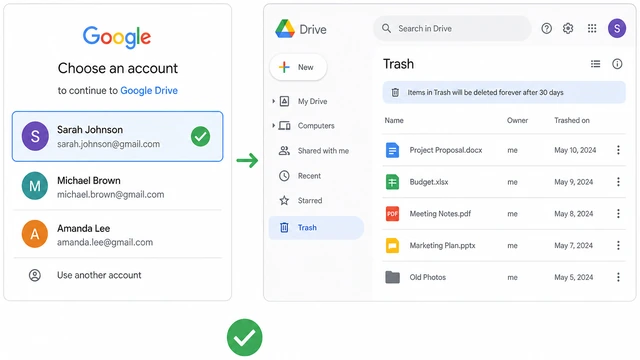Select the Meeting Notes.pdf file name
640x360 pixels.
[440, 213]
